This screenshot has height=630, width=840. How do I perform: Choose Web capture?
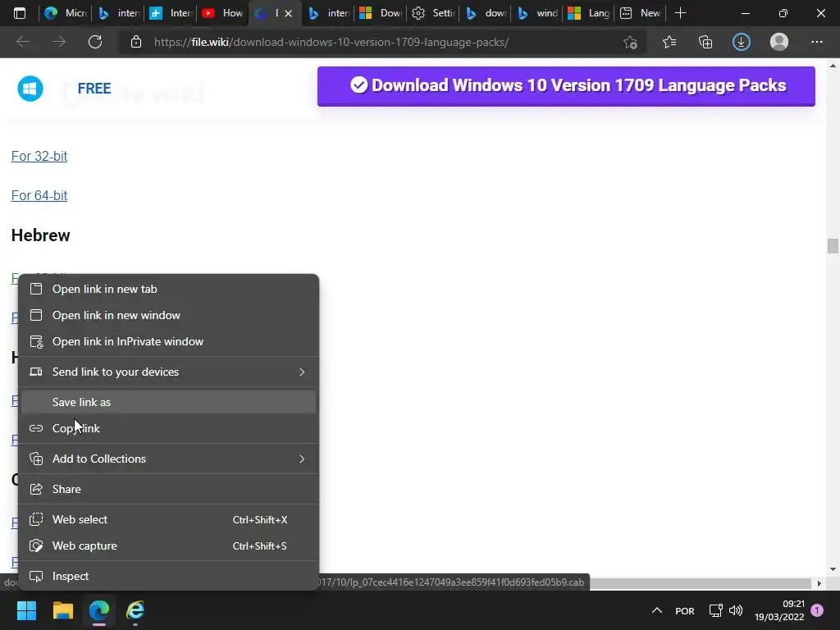pyautogui.click(x=169, y=546)
